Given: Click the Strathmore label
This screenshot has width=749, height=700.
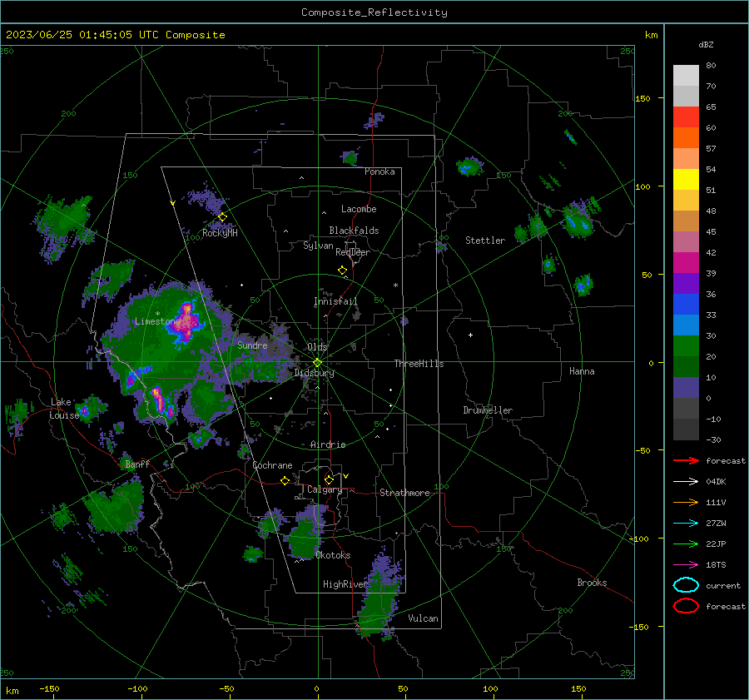Looking at the screenshot, I should [x=404, y=493].
